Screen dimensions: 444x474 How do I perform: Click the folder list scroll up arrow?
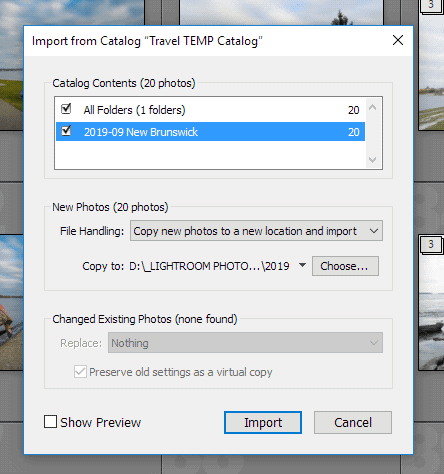click(x=373, y=107)
